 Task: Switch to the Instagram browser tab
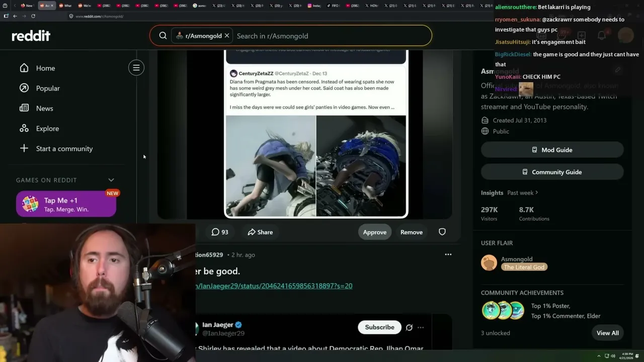[x=315, y=6]
